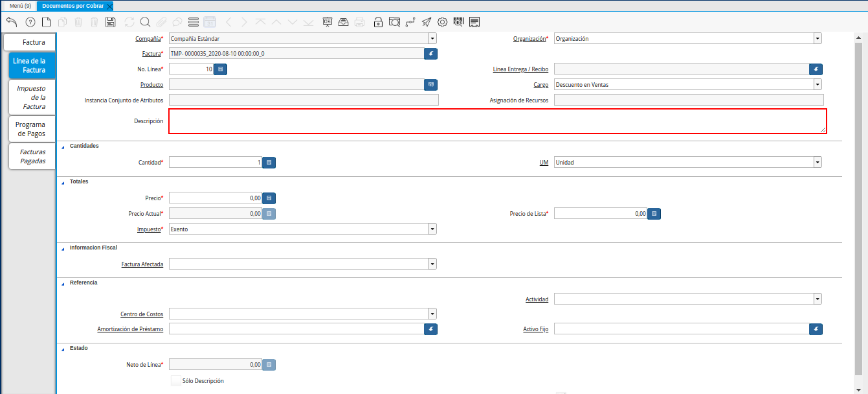Open calculator button beside Precio
Viewport: 868px width, 394px height.
pyautogui.click(x=269, y=198)
